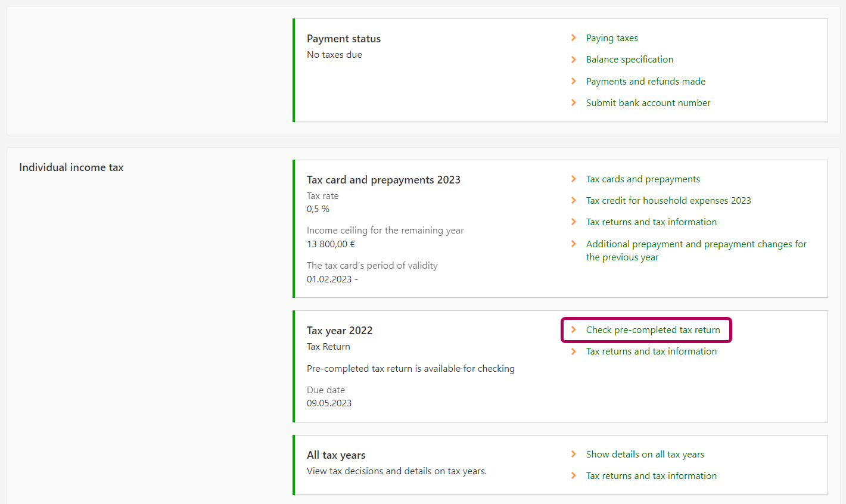Click the arrow icon beside Submit bank account number
This screenshot has height=504, width=846.
coord(573,102)
